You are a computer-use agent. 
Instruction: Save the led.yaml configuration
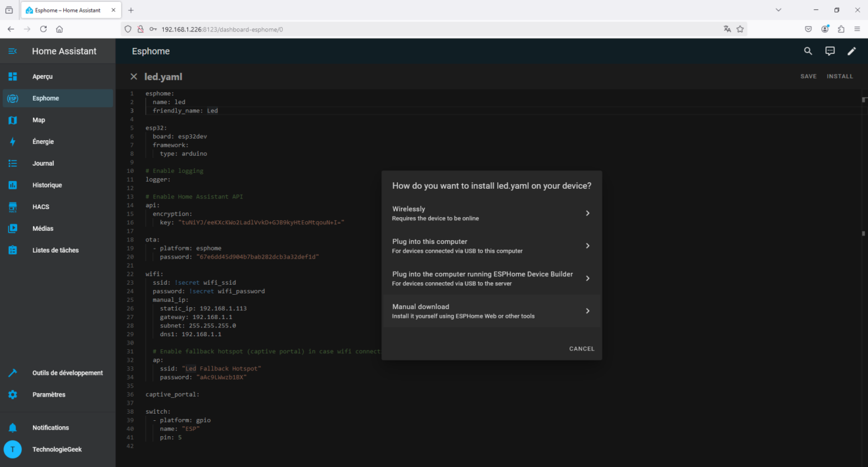click(x=808, y=76)
